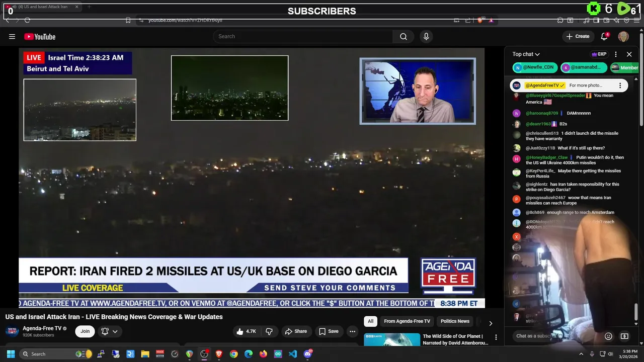Screen dimensions: 644x362
Task: Open Wild Side of Our Planet thumbnail
Action: click(x=392, y=339)
